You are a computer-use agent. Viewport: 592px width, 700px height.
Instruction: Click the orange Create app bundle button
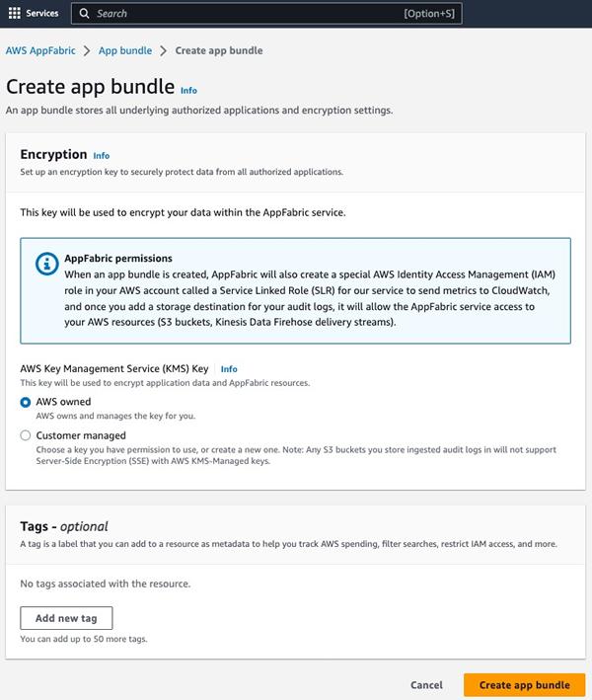point(524,685)
